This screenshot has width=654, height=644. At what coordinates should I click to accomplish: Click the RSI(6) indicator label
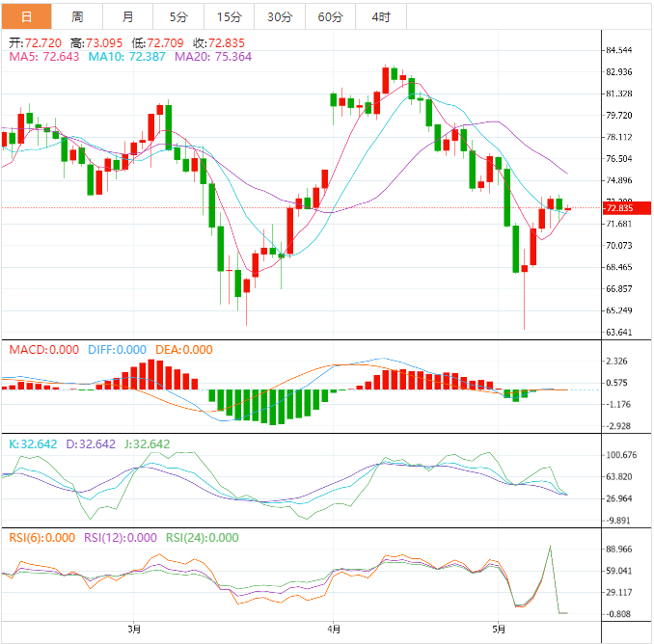coord(41,538)
